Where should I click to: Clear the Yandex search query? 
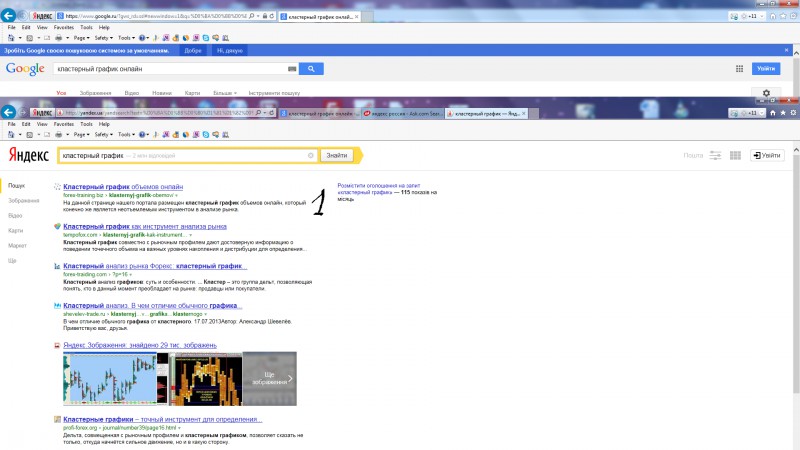coord(310,156)
